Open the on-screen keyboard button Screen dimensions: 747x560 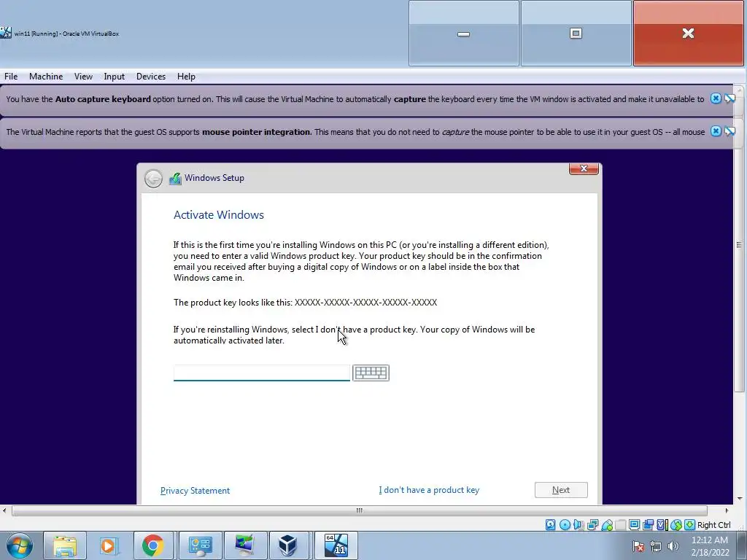pos(371,373)
